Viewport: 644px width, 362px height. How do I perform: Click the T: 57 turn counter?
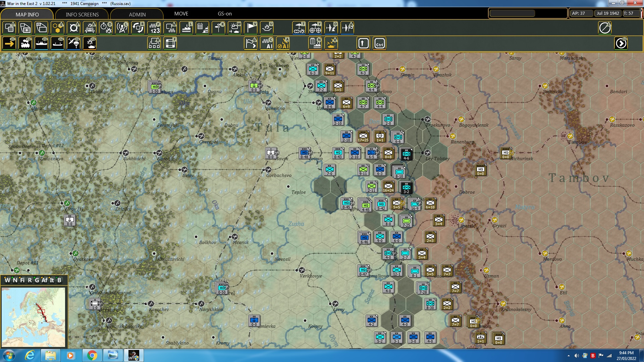click(x=630, y=13)
